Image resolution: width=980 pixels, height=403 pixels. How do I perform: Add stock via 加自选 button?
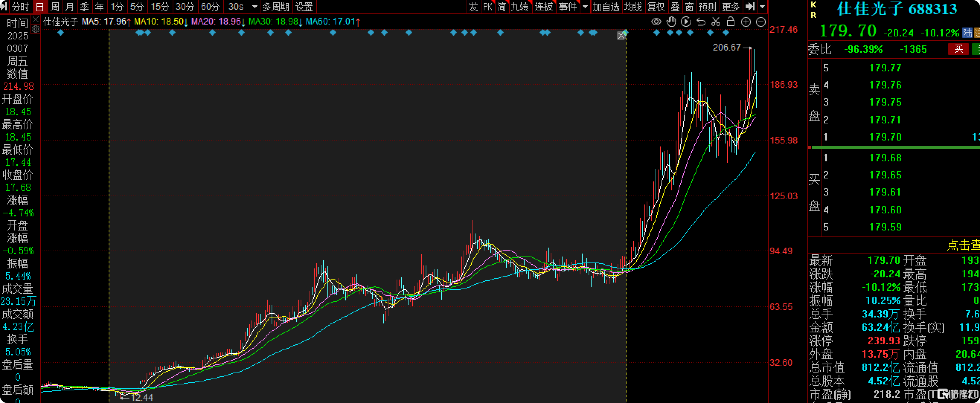(606, 7)
